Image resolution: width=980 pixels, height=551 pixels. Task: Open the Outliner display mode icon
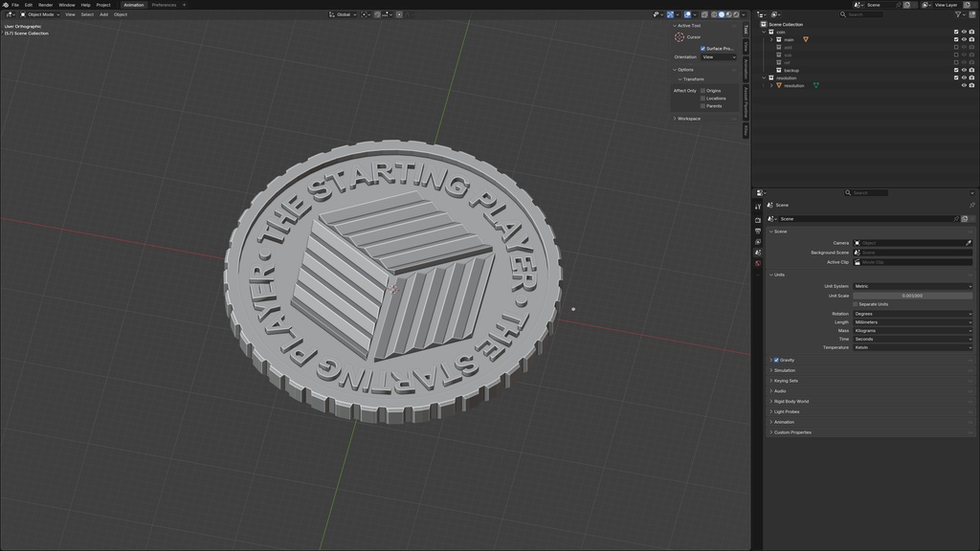(775, 14)
